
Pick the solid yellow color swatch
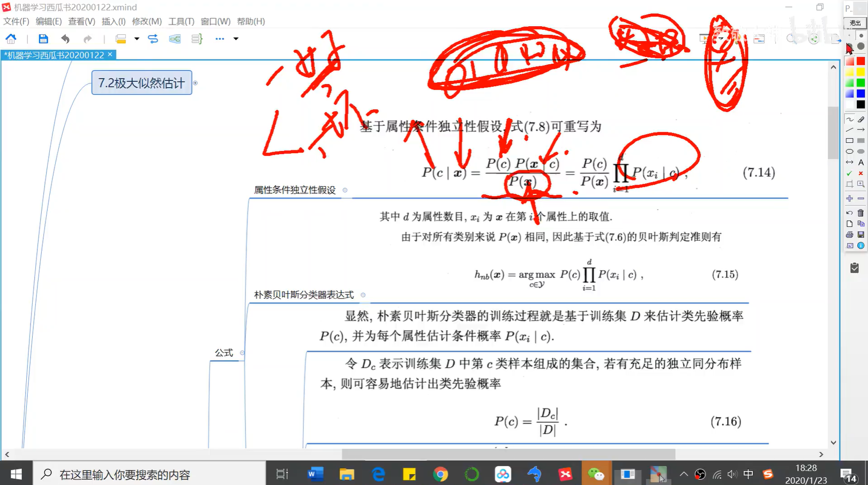(861, 72)
